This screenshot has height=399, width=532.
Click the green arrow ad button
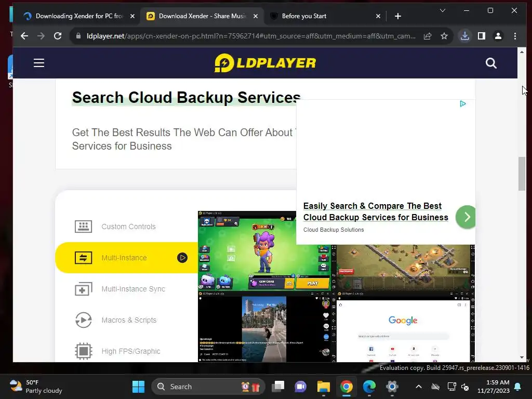(x=465, y=217)
